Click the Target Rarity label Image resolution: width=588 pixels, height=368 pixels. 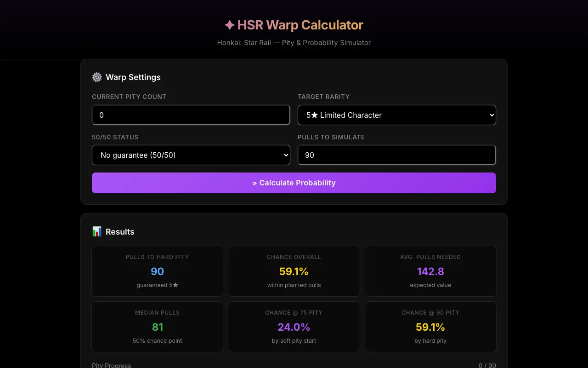[x=324, y=97]
